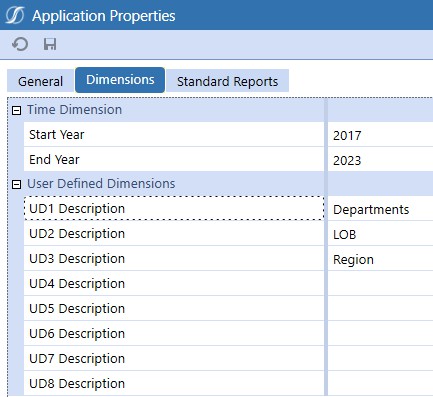Viewport: 433px width, 397px height.
Task: Select the UD2 Description row label
Action: pyautogui.click(x=174, y=234)
